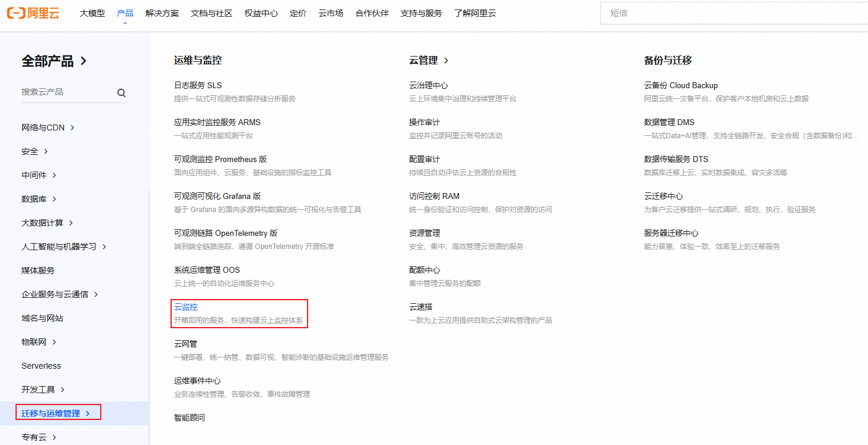Open the 专有云 category
868x445 pixels.
pos(39,437)
